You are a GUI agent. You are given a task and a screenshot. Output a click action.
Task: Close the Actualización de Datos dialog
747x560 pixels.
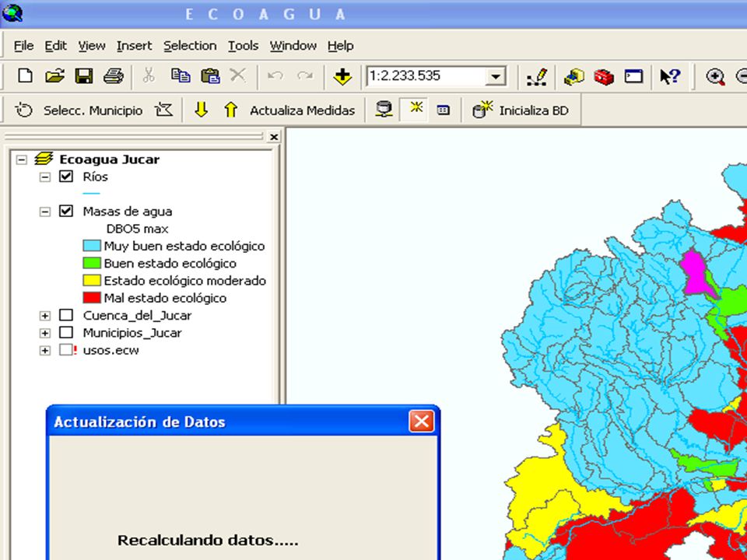[422, 422]
